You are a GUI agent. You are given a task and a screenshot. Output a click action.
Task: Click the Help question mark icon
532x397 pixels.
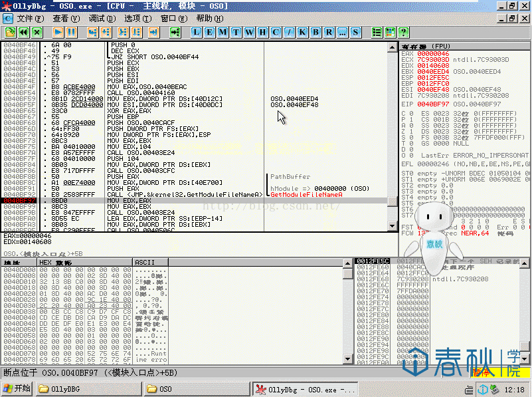pos(403,33)
